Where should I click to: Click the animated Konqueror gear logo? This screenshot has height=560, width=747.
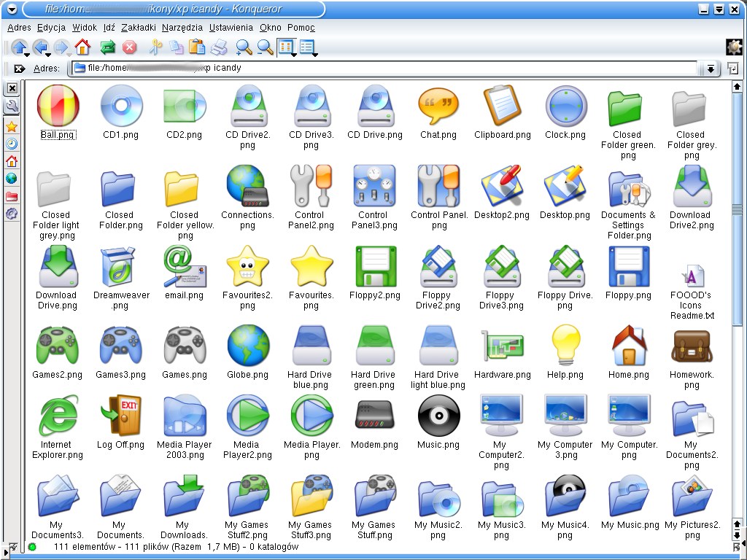(x=734, y=47)
